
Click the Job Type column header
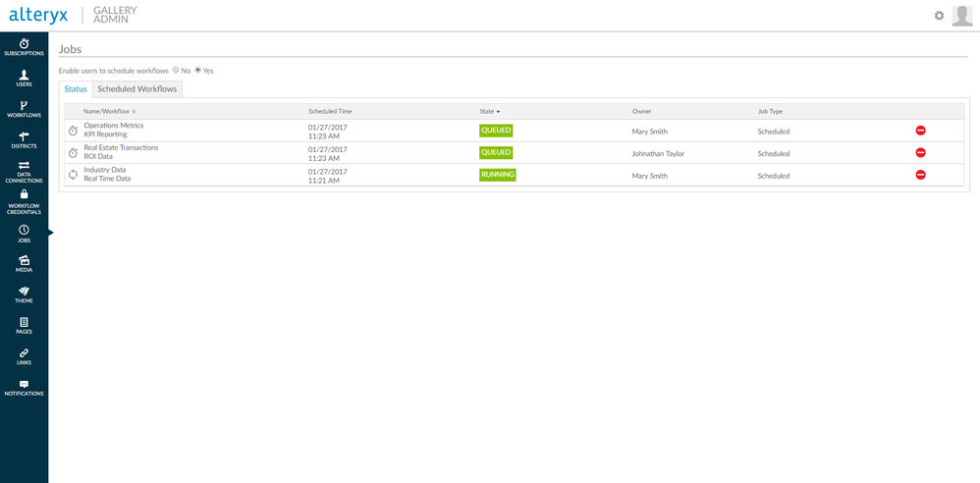click(x=770, y=111)
